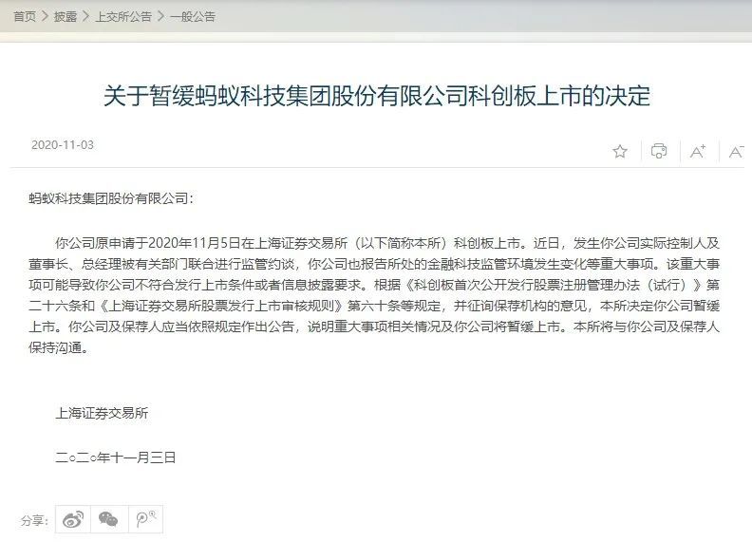752x560 pixels.
Task: Click the date 二〇二〇年十一月三日
Action: [115, 457]
